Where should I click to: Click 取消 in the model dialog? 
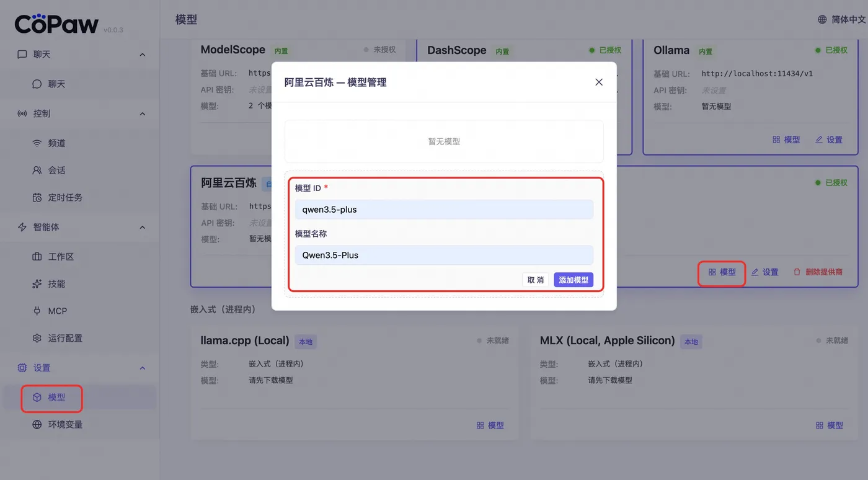pyautogui.click(x=536, y=280)
